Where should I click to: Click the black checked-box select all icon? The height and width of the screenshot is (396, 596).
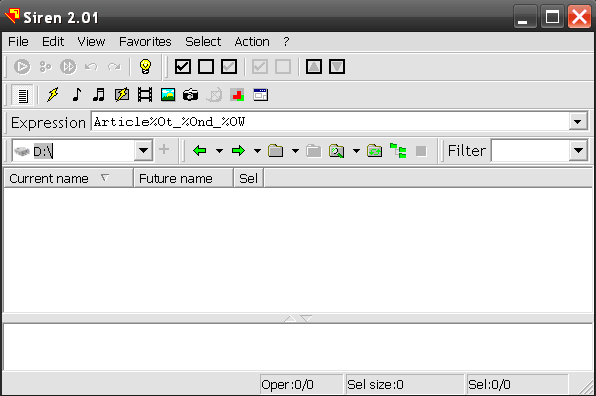(183, 67)
